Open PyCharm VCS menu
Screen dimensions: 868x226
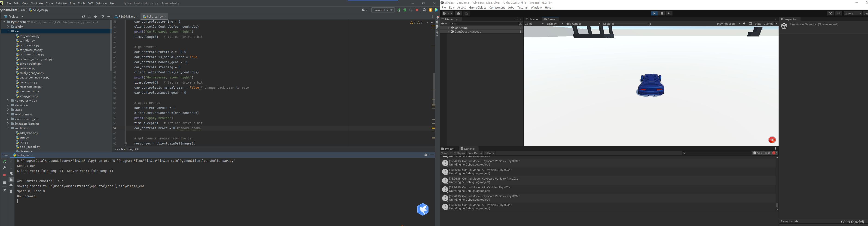91,3
